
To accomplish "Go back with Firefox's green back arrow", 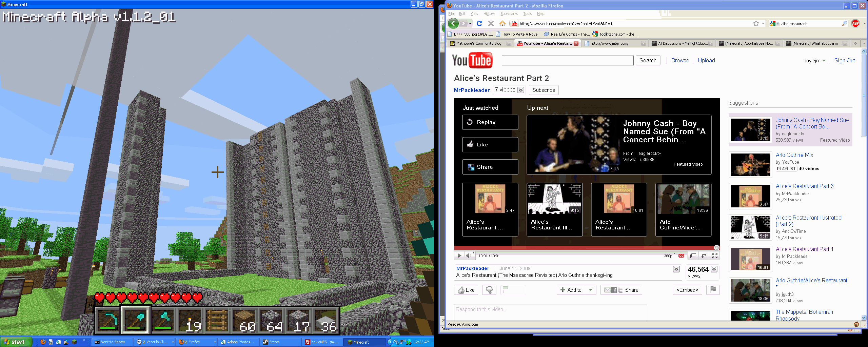I will [453, 23].
